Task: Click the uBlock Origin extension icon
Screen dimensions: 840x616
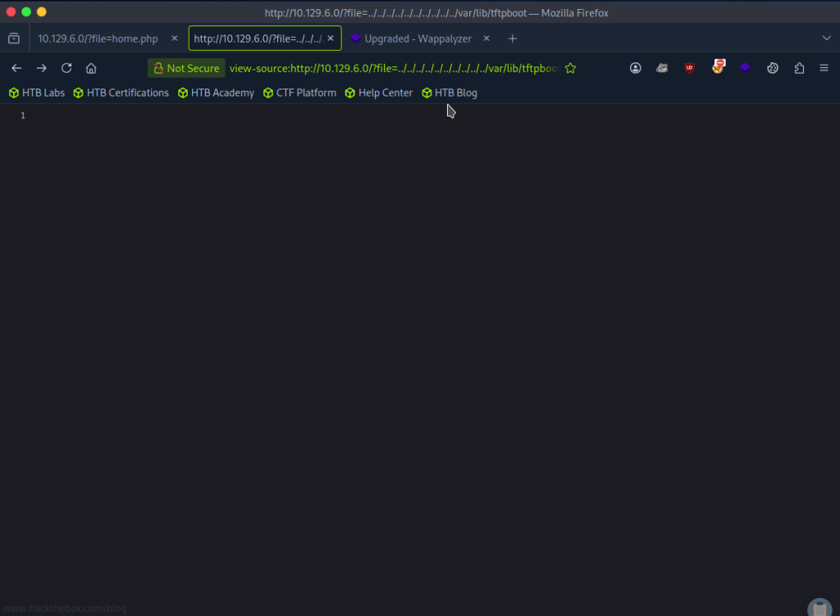Action: tap(690, 68)
